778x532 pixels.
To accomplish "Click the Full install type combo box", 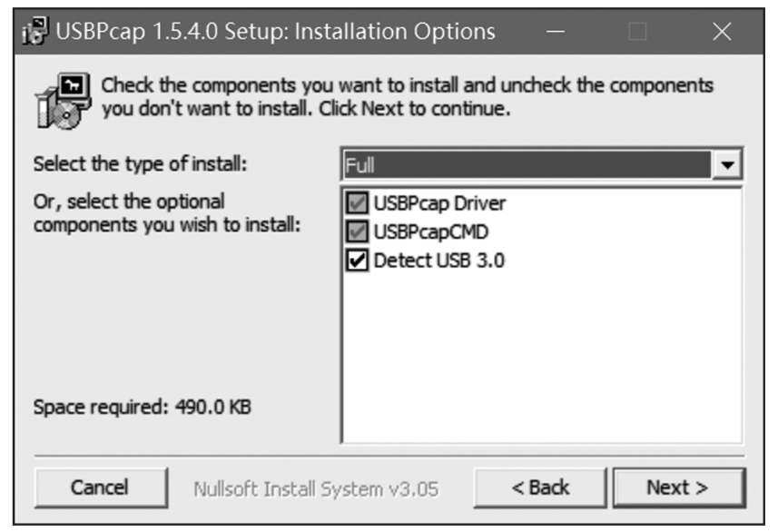I will [527, 166].
